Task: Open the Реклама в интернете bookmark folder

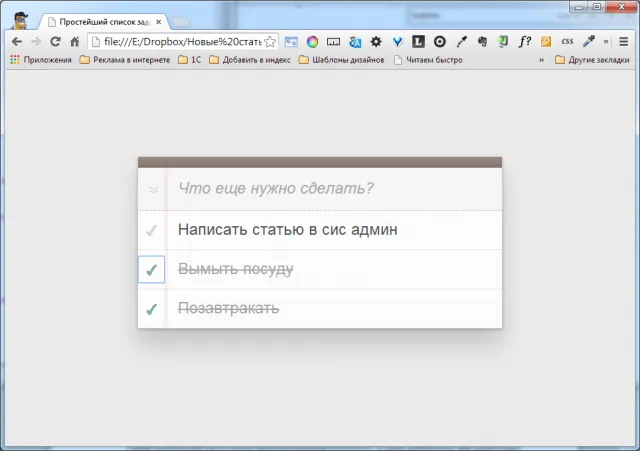Action: (125, 60)
